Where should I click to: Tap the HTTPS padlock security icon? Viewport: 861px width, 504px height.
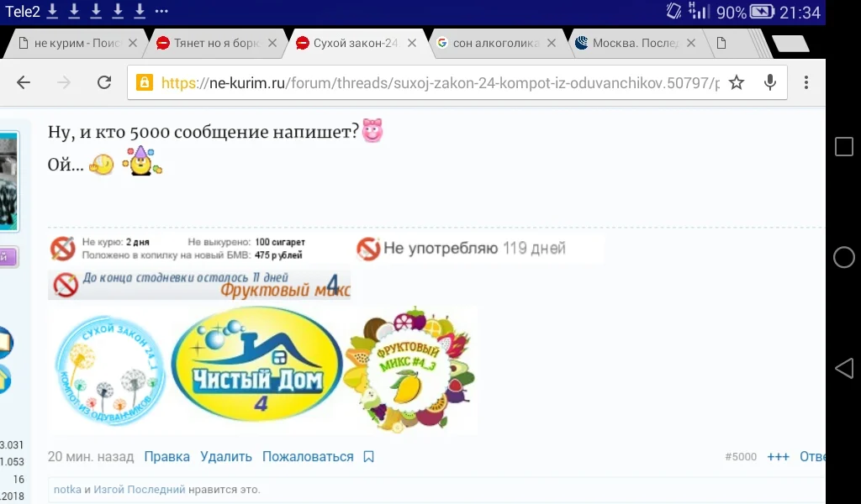click(x=143, y=81)
